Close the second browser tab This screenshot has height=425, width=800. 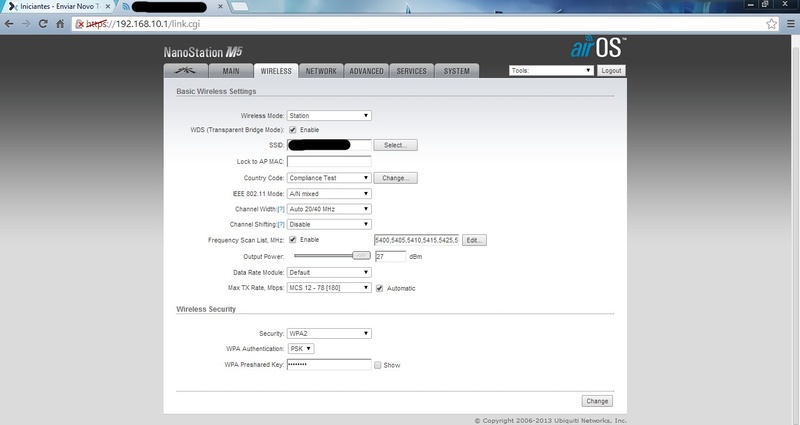(x=220, y=7)
